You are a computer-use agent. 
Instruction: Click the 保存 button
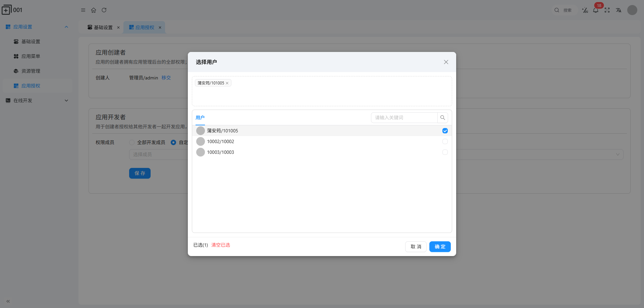[x=140, y=173]
